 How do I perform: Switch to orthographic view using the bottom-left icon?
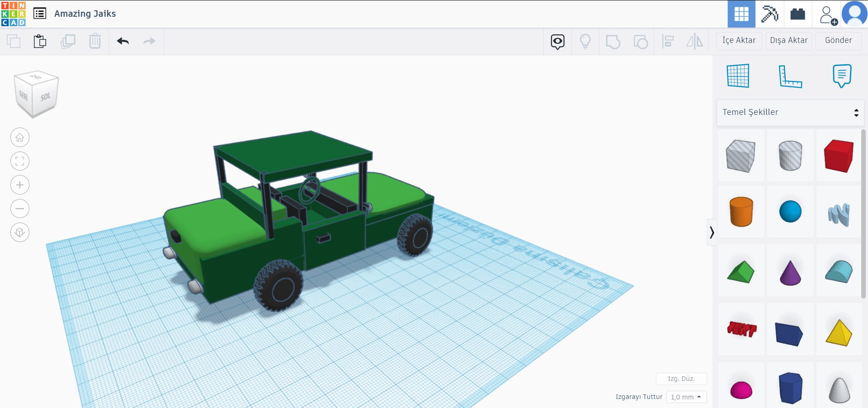[x=19, y=232]
